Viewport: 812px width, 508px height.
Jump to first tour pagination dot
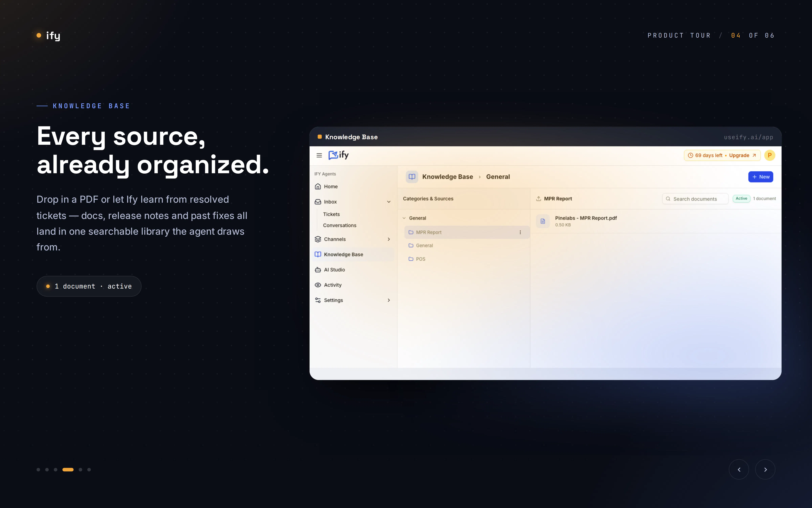38,470
